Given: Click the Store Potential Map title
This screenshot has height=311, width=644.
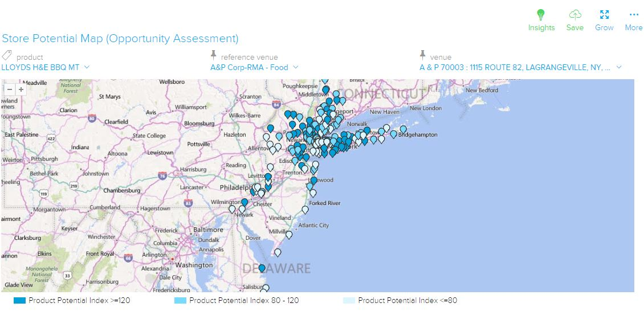Looking at the screenshot, I should pyautogui.click(x=120, y=39).
